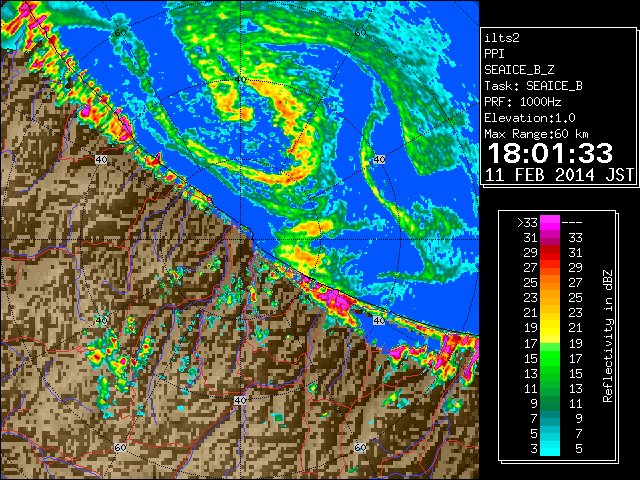Select the '40' label near southeast coastline
The image size is (640, 480).
coord(380,320)
